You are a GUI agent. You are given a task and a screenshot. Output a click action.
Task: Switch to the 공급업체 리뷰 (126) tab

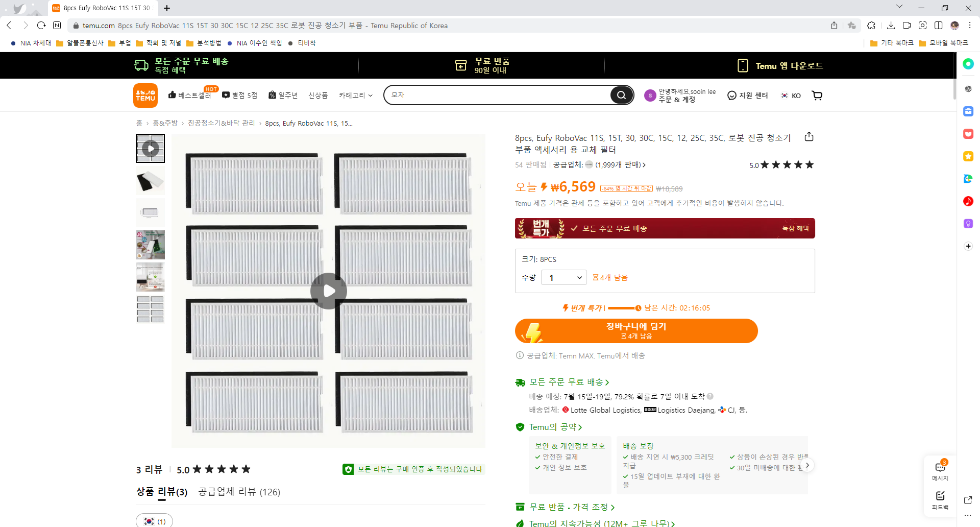point(239,492)
